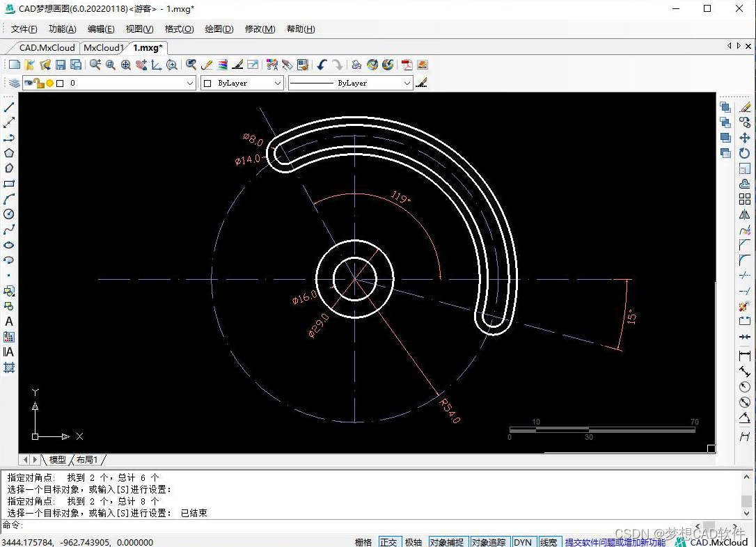Switch to the MxCloud1 tab
The image size is (756, 547).
(103, 48)
